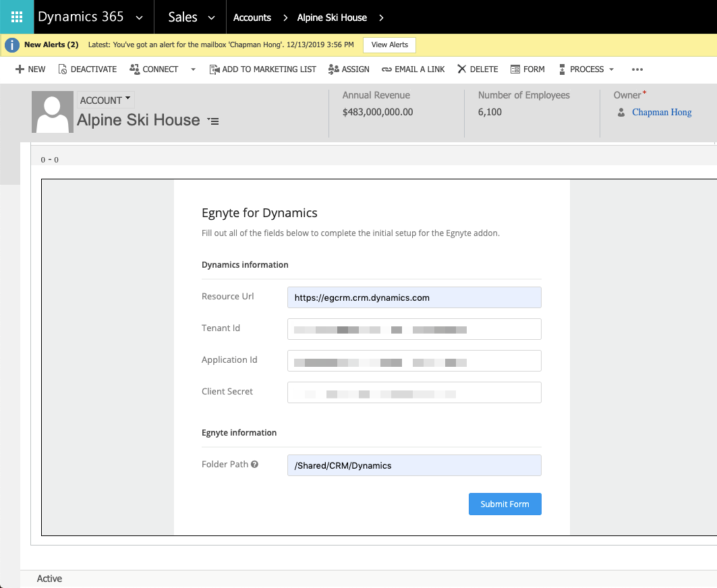The width and height of the screenshot is (717, 588).
Task: Click Number of Employees value 6,100
Action: tap(490, 112)
